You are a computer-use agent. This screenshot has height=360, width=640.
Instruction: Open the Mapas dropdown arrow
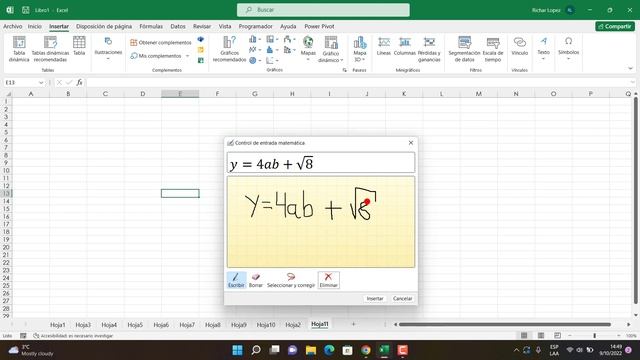point(308,60)
